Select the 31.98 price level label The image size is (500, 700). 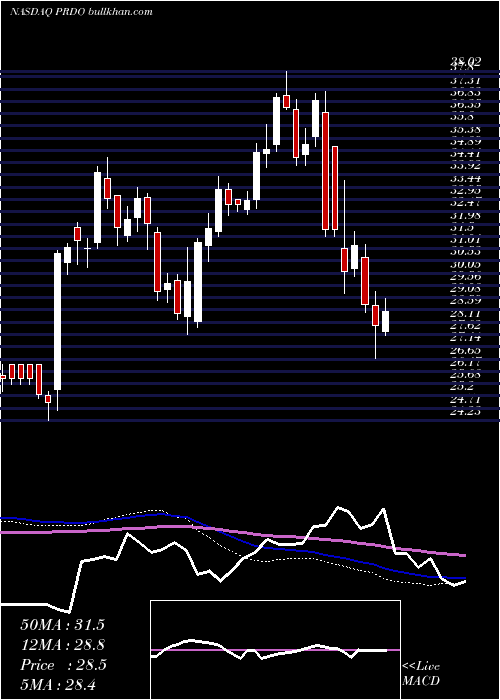coord(465,216)
